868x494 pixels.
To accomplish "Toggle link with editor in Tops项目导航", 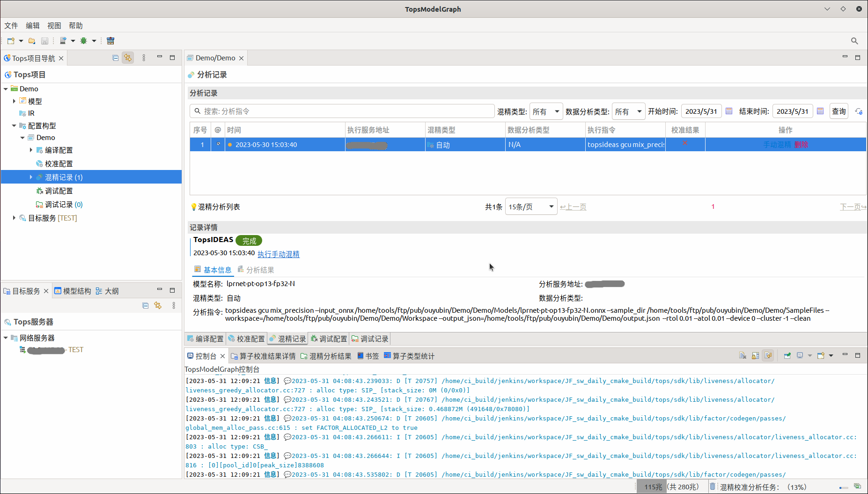I will (x=128, y=58).
